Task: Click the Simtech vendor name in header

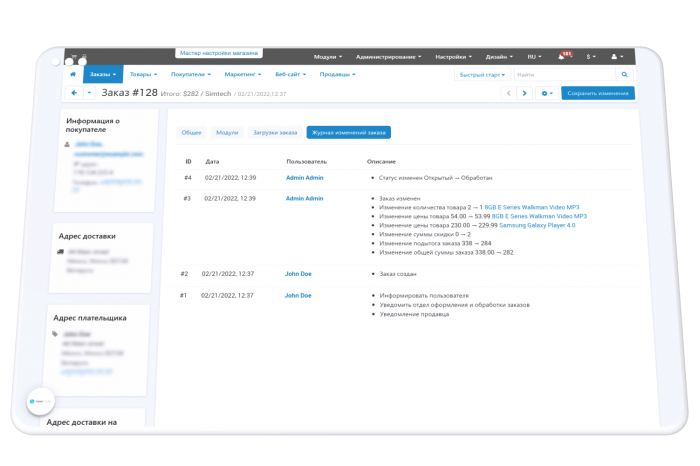Action: tap(218, 94)
